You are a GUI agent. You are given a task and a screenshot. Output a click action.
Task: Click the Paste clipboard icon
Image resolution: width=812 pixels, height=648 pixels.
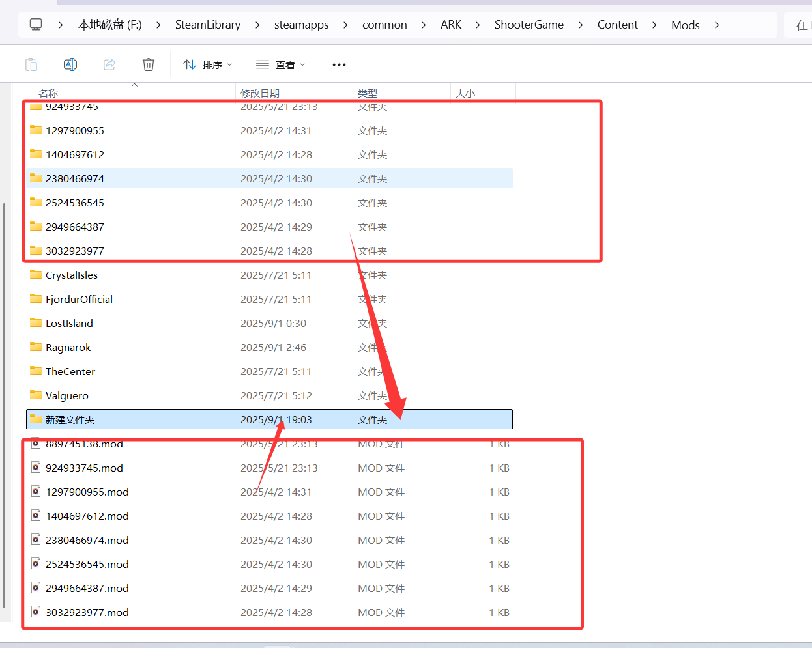[x=31, y=64]
